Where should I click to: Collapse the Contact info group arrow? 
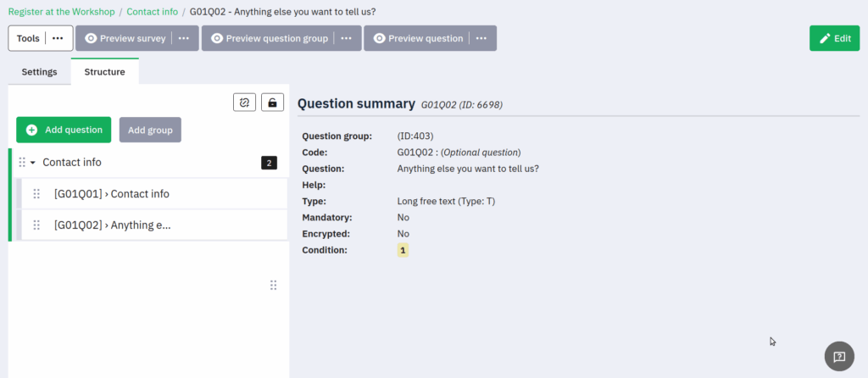32,163
